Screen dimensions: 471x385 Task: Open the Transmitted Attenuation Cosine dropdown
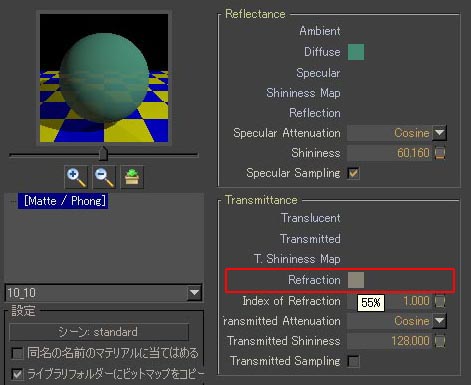(x=440, y=321)
